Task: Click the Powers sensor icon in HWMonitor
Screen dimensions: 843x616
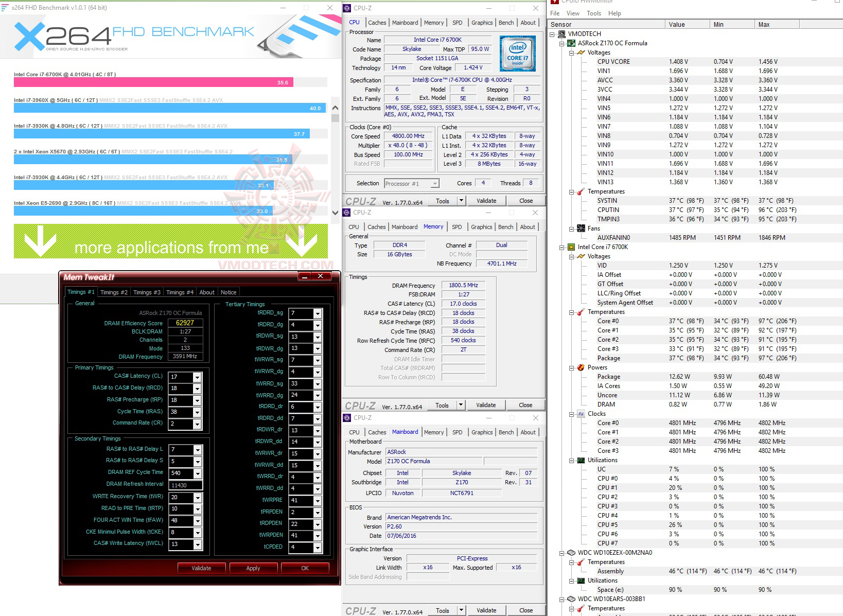Action: pos(580,367)
